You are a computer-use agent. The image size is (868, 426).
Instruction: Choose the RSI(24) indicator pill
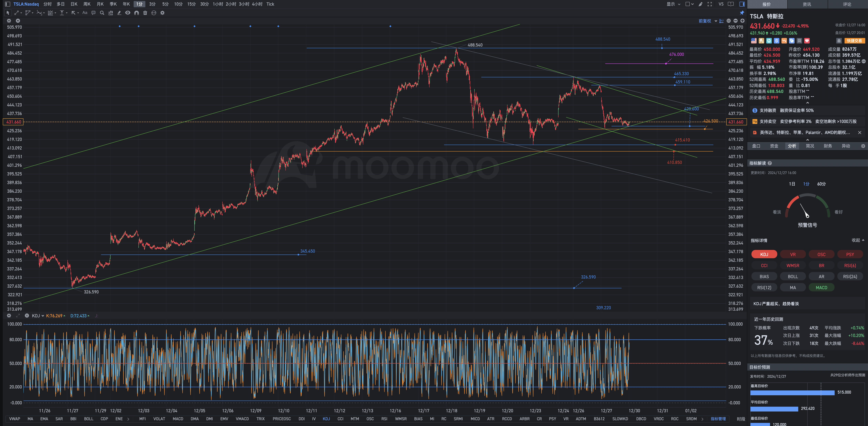pyautogui.click(x=850, y=277)
